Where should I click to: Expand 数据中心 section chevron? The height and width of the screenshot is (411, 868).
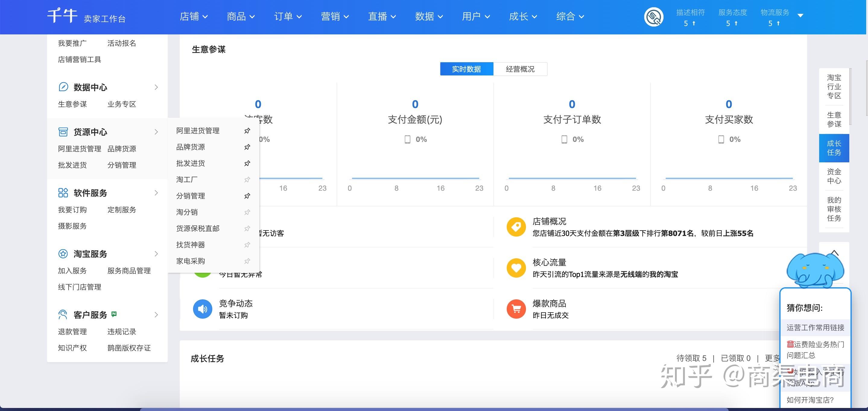pyautogui.click(x=156, y=87)
